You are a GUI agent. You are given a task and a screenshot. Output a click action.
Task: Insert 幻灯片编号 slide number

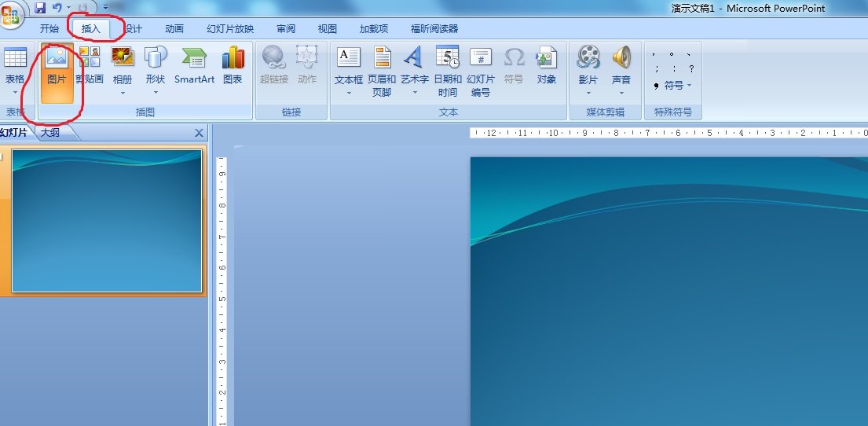(481, 72)
